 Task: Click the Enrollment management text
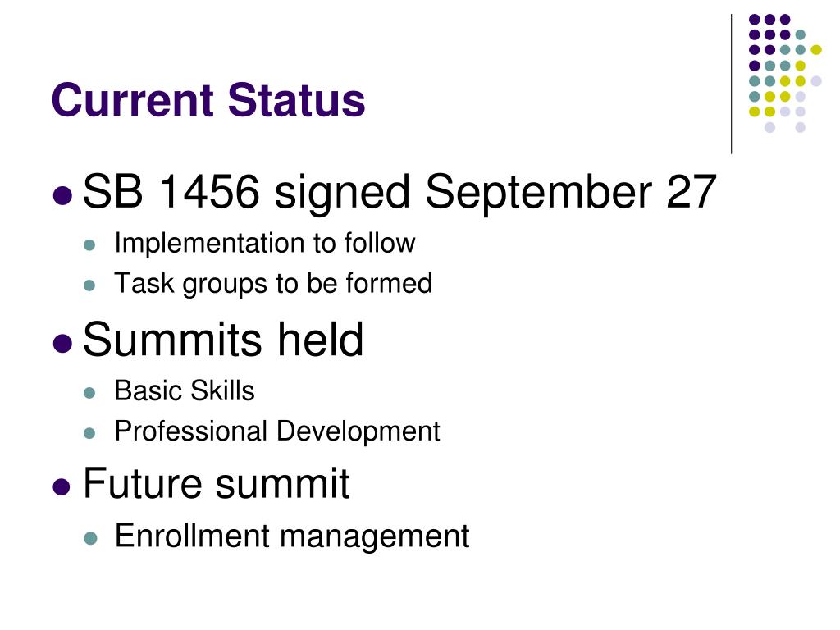[x=292, y=536]
